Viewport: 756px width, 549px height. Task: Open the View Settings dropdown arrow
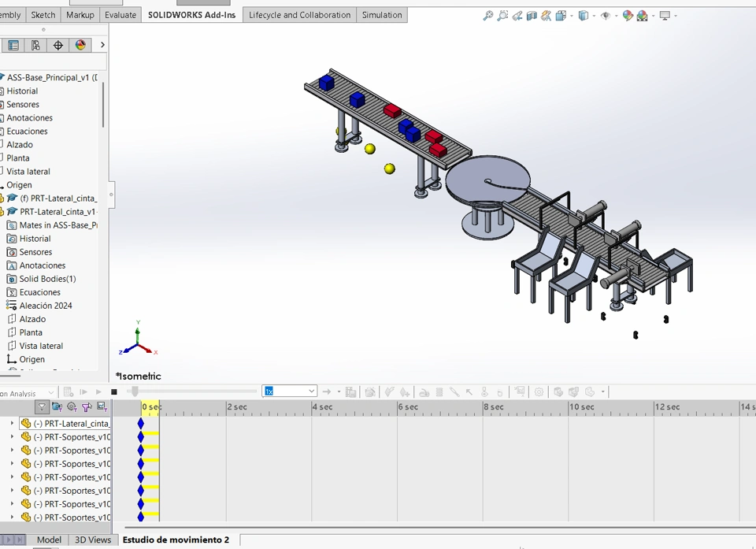click(676, 16)
